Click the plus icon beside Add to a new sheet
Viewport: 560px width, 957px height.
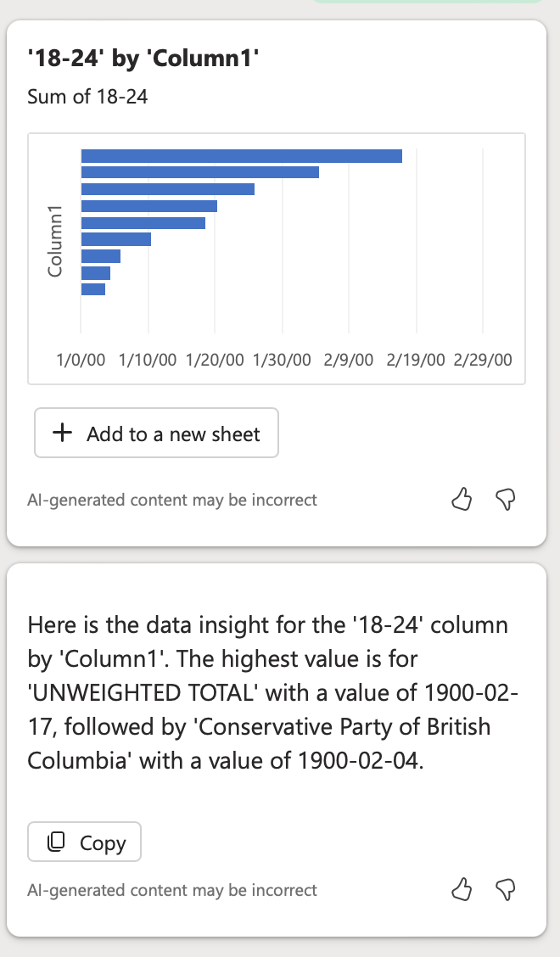point(62,433)
